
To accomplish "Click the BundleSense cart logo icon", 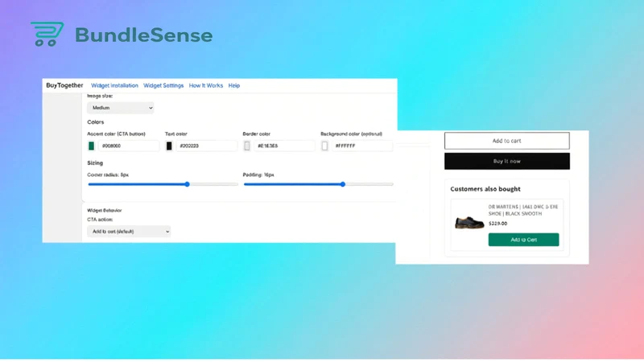I will (x=47, y=34).
